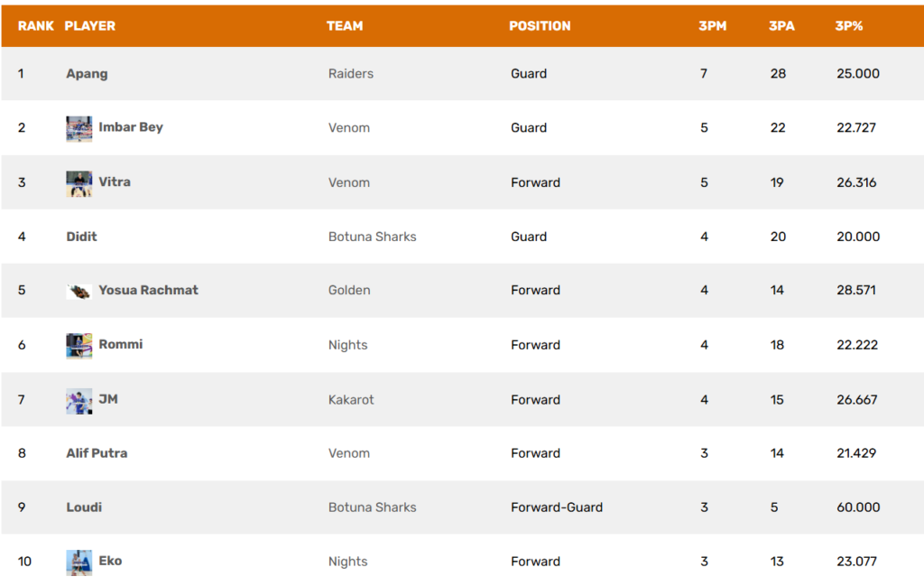The image size is (924, 586).
Task: Click the Golden team name
Action: tap(349, 290)
